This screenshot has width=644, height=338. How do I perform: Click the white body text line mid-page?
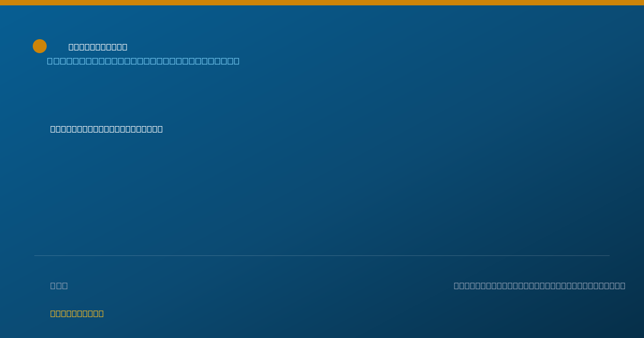coord(106,129)
